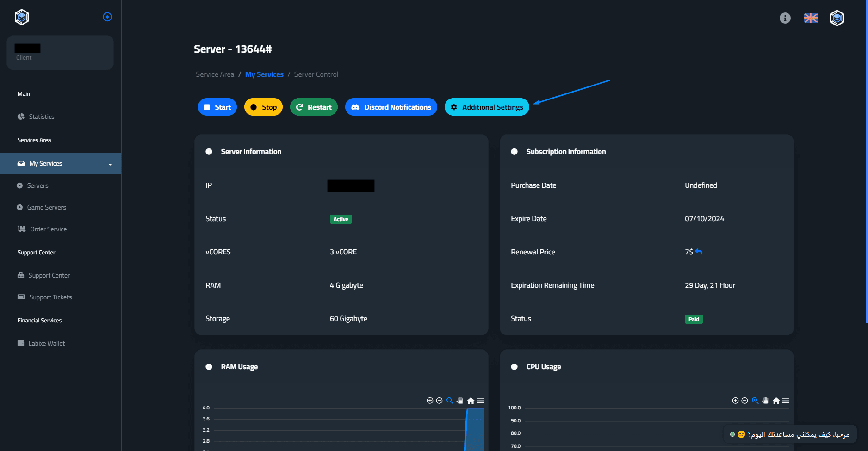Zoom out on the RAM Usage chart
Image resolution: width=868 pixels, height=451 pixels.
pos(440,401)
